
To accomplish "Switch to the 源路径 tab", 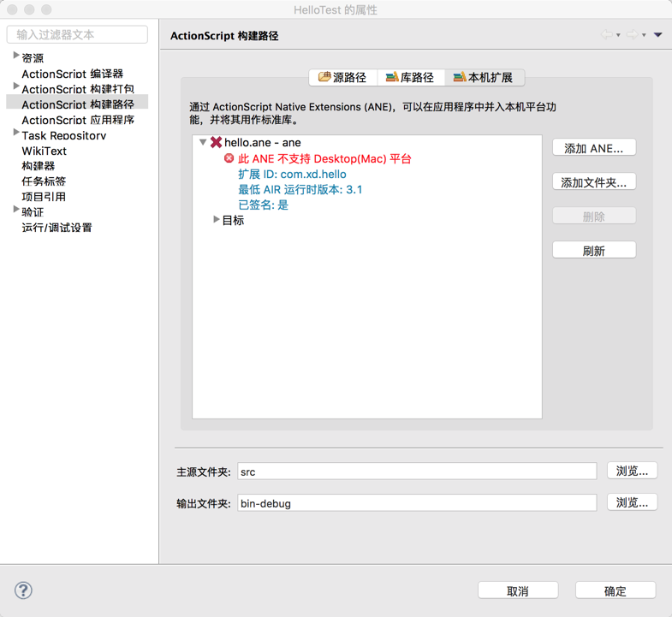I will pos(343,78).
